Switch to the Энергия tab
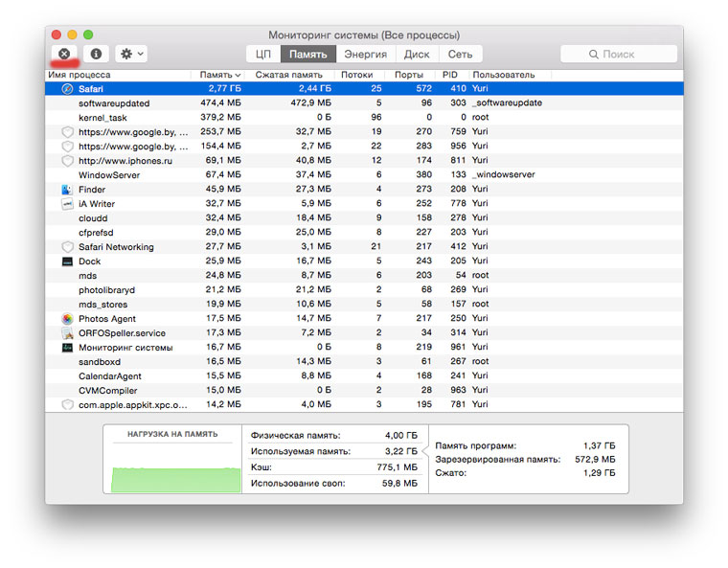728x568 pixels. [x=365, y=55]
